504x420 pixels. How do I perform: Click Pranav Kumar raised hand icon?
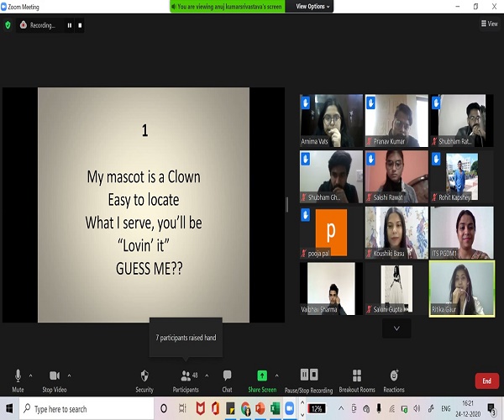coord(370,102)
